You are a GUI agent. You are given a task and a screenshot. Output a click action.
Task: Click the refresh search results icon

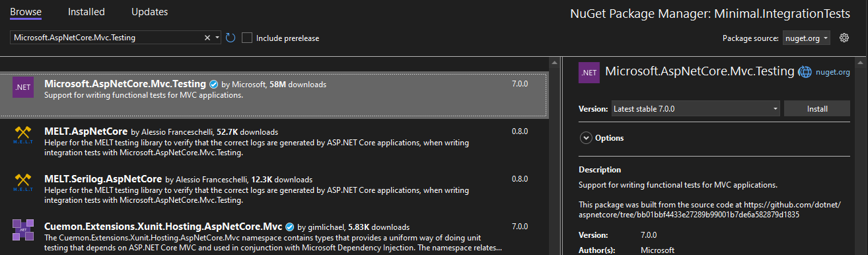(231, 38)
